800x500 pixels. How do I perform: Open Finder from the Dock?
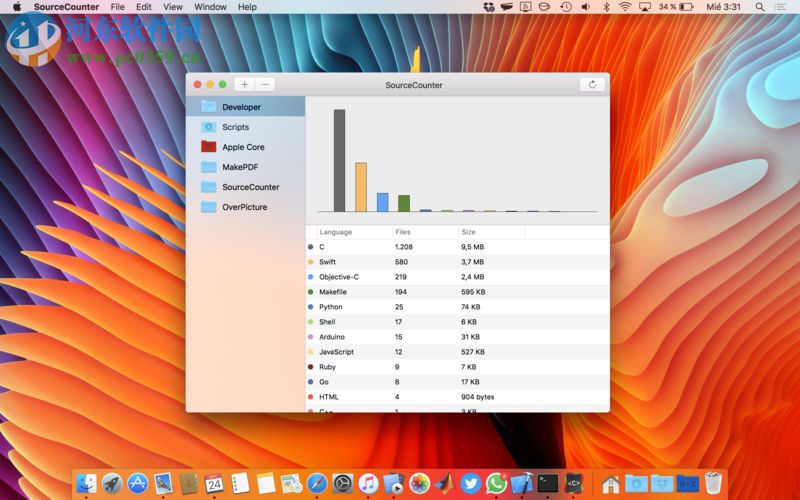click(86, 483)
